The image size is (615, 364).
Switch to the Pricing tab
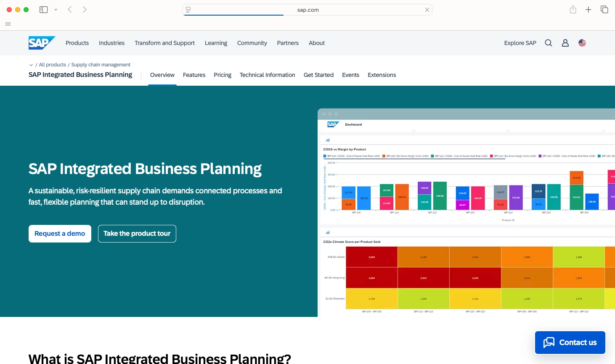[223, 75]
